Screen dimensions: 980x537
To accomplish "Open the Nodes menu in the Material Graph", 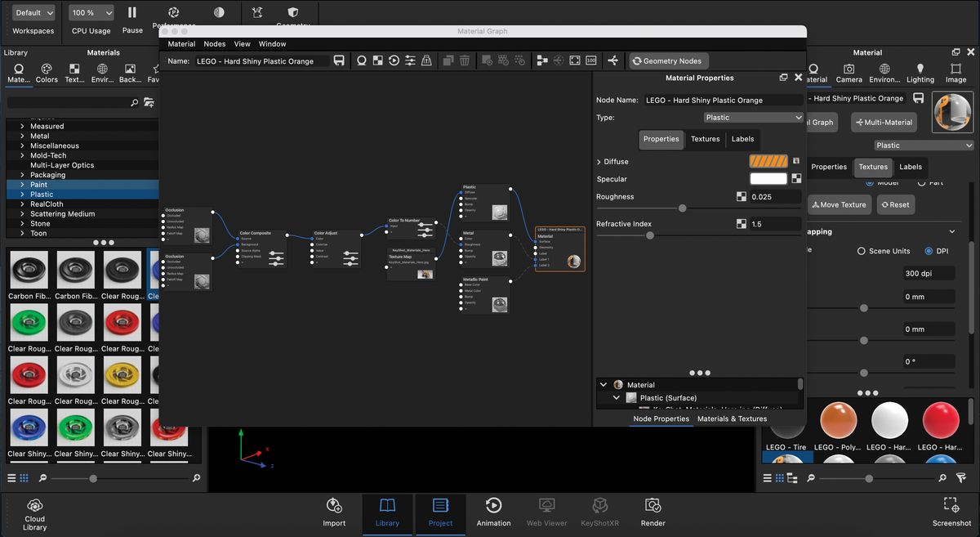I will coord(214,43).
